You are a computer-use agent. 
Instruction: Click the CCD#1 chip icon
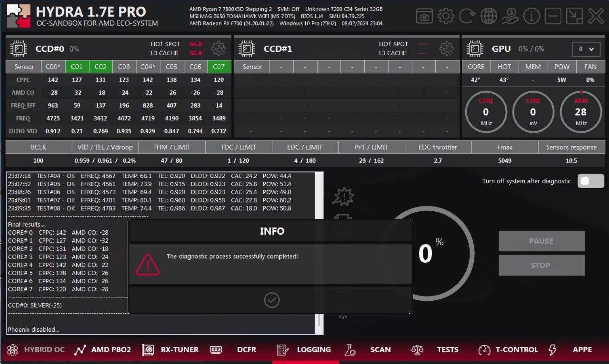(x=247, y=49)
